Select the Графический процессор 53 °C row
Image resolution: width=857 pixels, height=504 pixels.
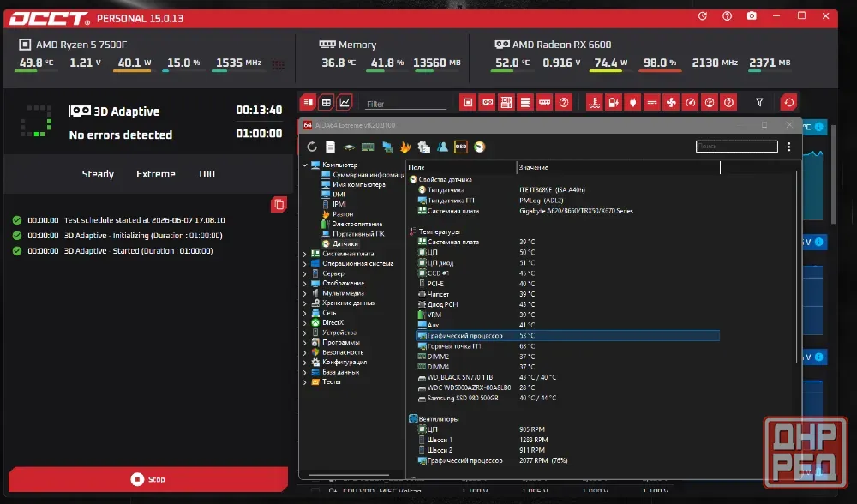pos(567,336)
